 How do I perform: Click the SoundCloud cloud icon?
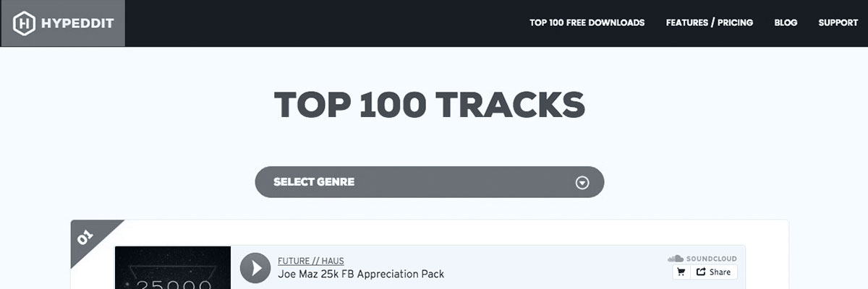coord(675,259)
